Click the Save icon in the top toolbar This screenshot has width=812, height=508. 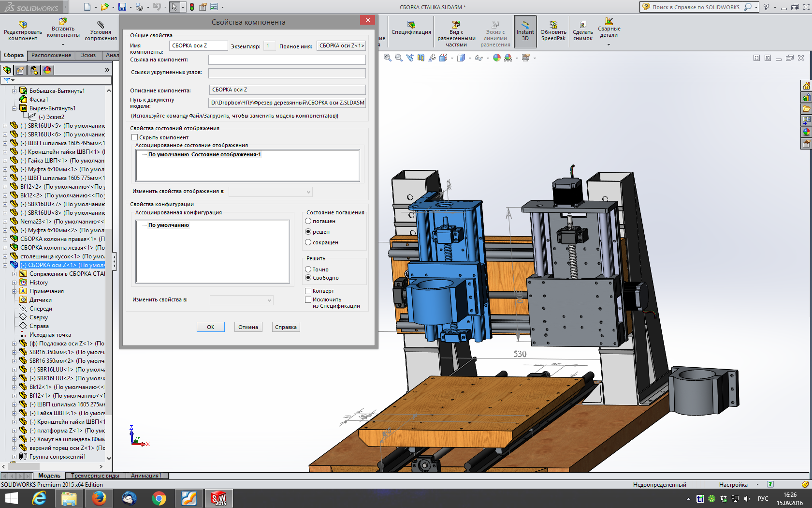122,7
